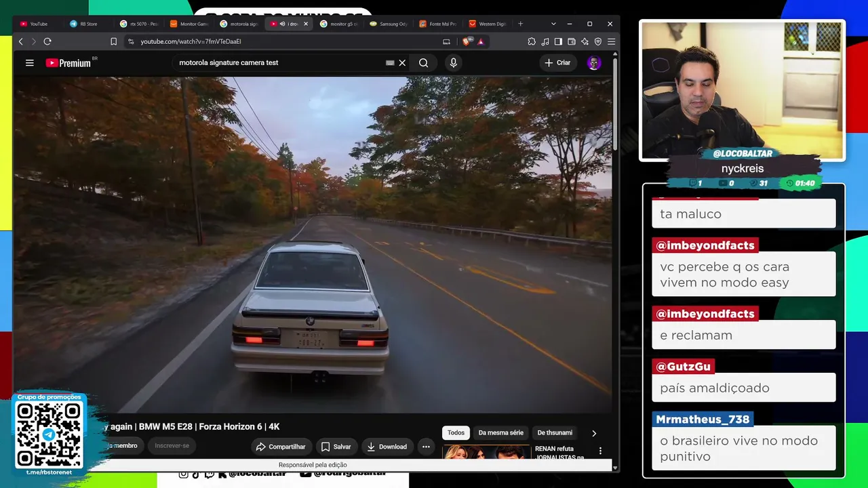The height and width of the screenshot is (488, 868).
Task: Open the YouTube account avatar menu
Action: [x=594, y=63]
